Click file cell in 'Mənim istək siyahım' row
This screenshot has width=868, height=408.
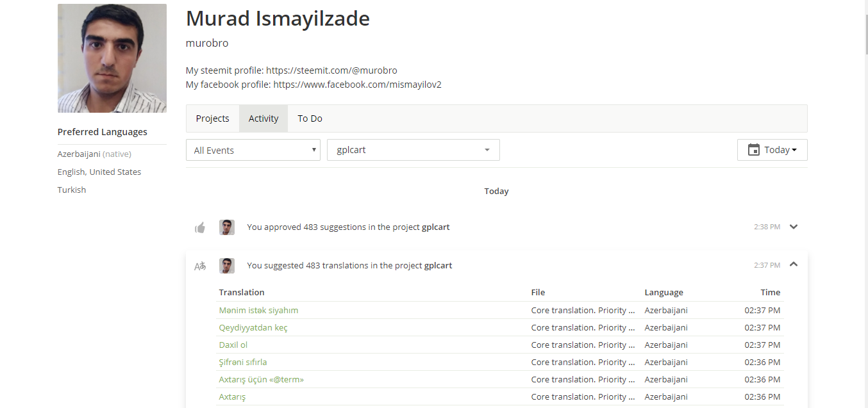[583, 310]
